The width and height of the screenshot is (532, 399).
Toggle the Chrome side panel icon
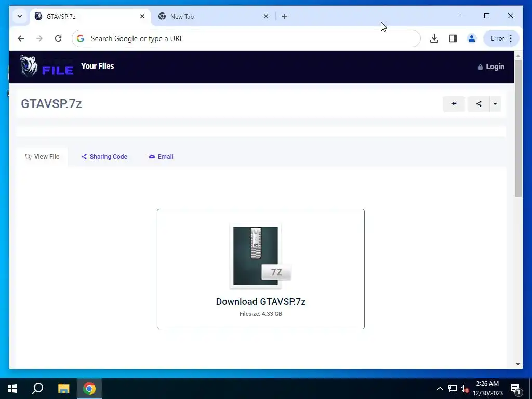click(x=453, y=38)
